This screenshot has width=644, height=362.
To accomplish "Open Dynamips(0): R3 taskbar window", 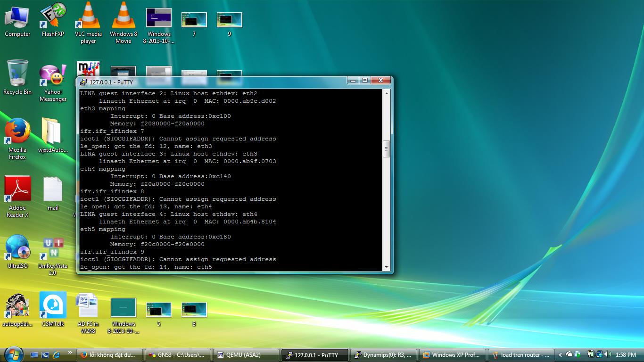I will click(385, 355).
